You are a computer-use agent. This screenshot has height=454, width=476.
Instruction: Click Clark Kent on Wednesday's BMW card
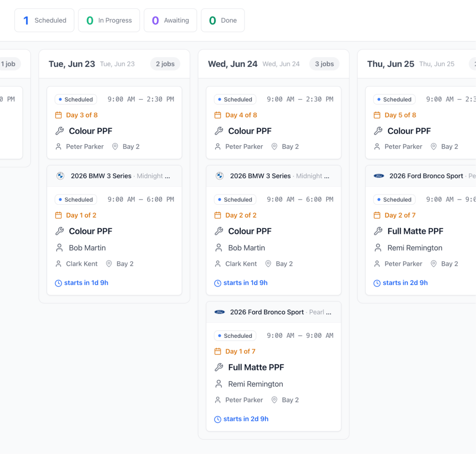pyautogui.click(x=241, y=264)
